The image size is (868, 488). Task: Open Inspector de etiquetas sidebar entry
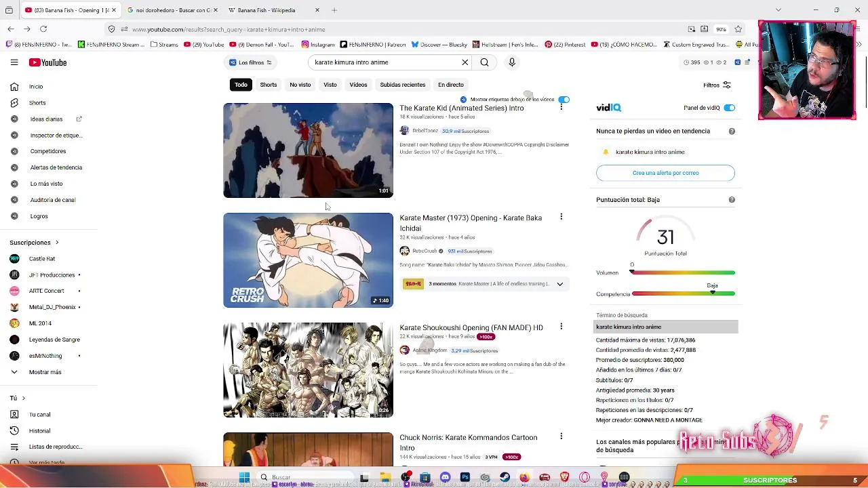56,136
